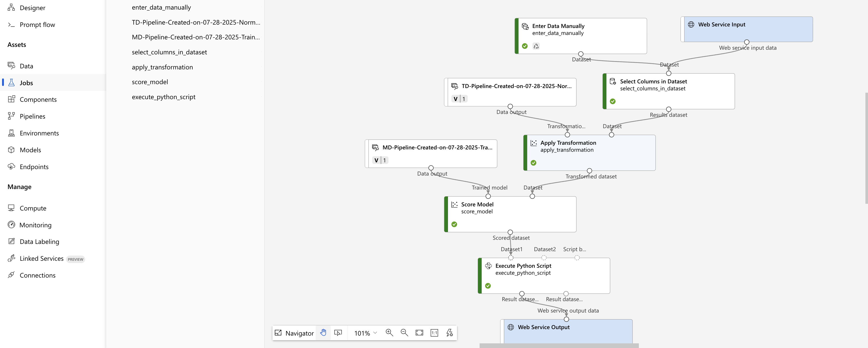The image size is (868, 348).
Task: Click the Transformed dataset output port
Action: click(589, 171)
